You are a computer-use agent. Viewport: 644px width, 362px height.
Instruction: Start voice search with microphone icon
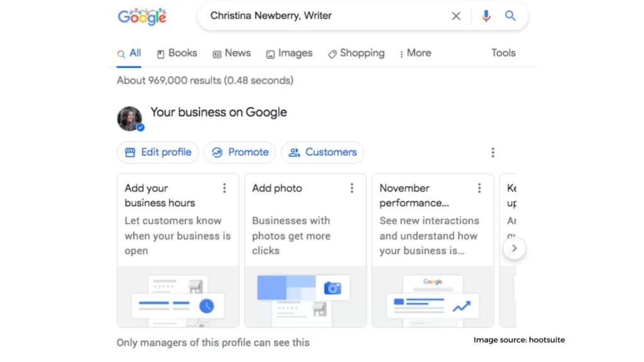486,16
